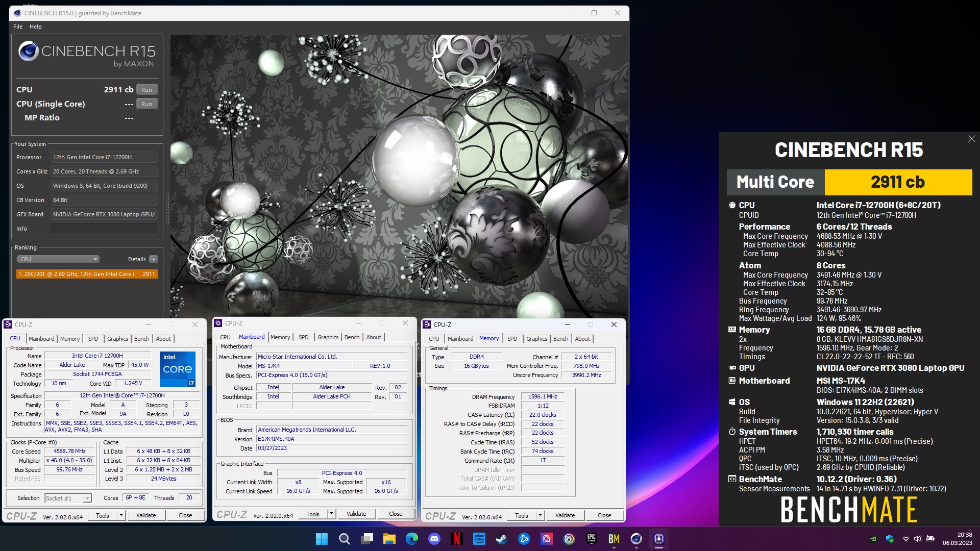The height and width of the screenshot is (551, 980).
Task: Open Netflix from the taskbar
Action: (456, 539)
